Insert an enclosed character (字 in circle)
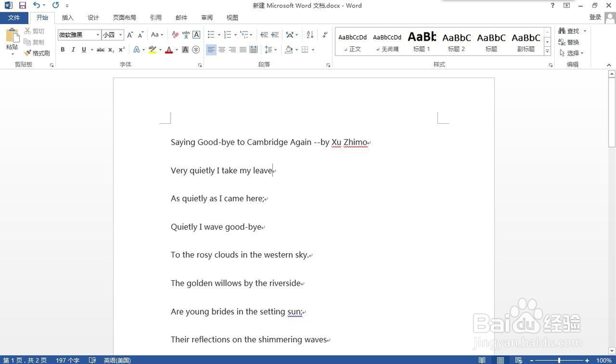 [x=196, y=49]
